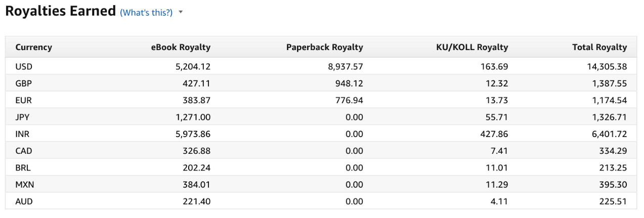Click the INR eBook royalty 5,973.86
This screenshot has height=218, width=644.
coord(193,134)
